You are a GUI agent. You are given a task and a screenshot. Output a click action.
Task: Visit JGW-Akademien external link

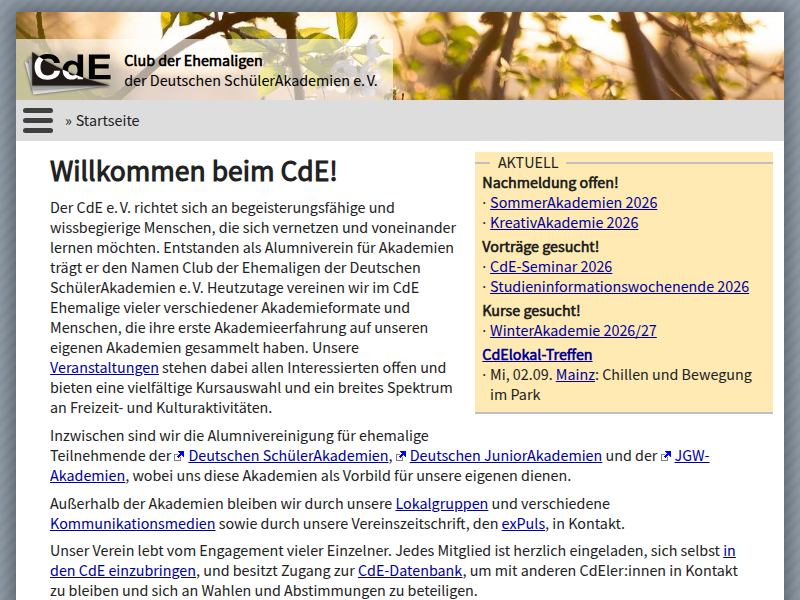692,456
